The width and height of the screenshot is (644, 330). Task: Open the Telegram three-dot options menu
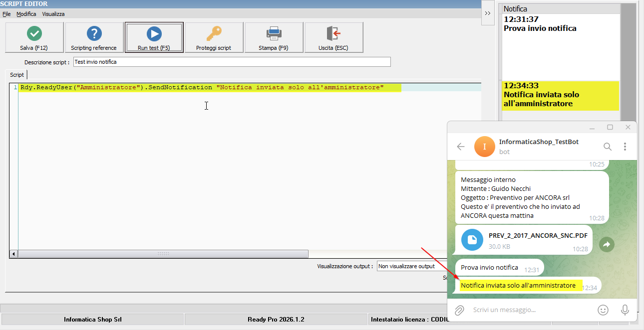coord(625,147)
